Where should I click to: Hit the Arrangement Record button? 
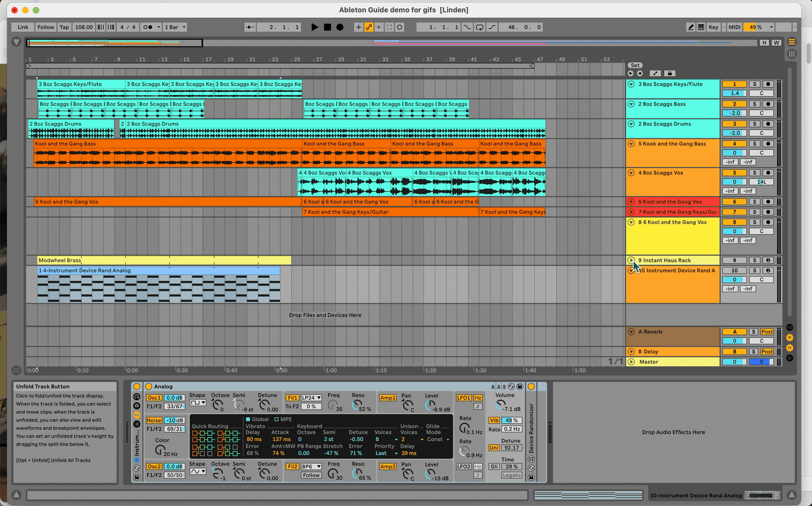tap(340, 27)
